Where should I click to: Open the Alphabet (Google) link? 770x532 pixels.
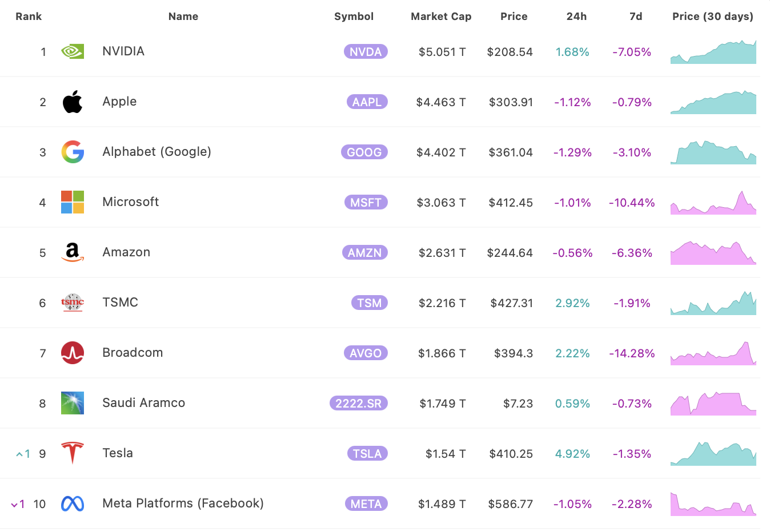[x=157, y=152]
